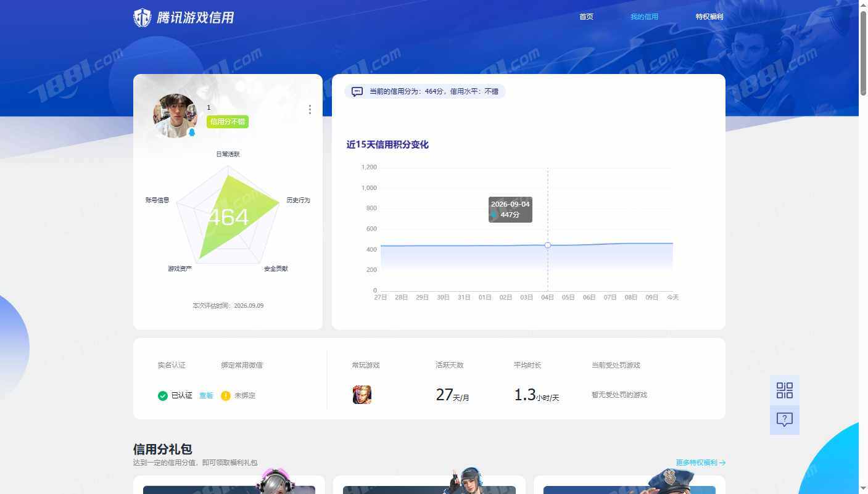Select 我的信用 in the top navigation
The height and width of the screenshot is (494, 868).
pos(644,17)
